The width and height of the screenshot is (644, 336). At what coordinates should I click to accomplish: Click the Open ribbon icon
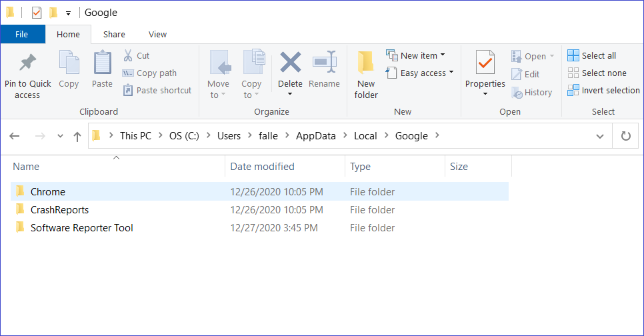click(x=516, y=56)
